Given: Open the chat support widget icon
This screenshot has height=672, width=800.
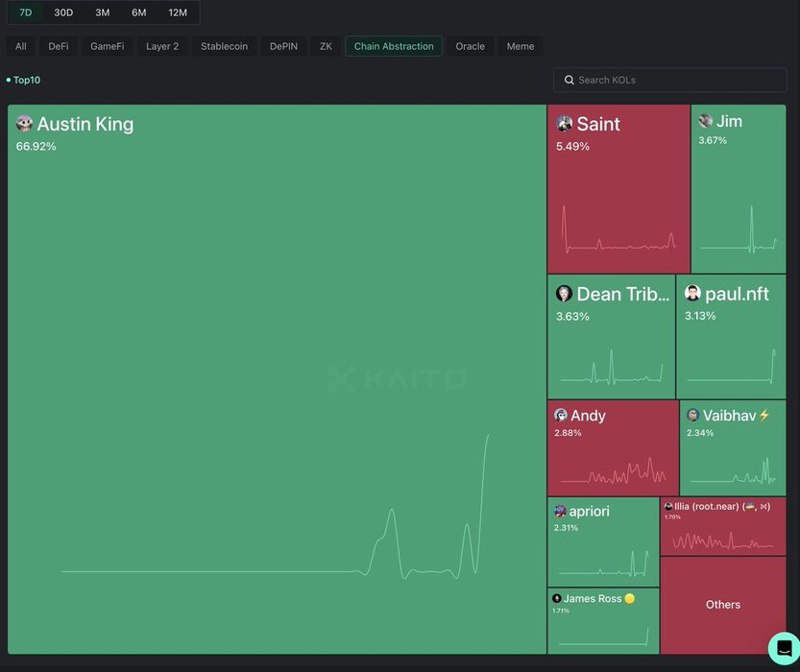Looking at the screenshot, I should [x=783, y=647].
